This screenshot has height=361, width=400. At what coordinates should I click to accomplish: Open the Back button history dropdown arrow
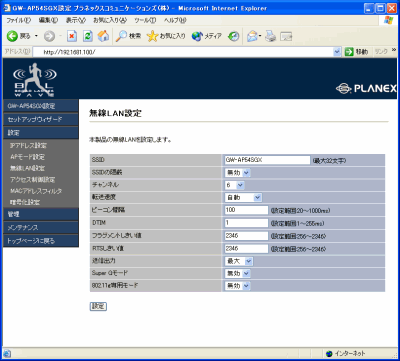coord(36,36)
